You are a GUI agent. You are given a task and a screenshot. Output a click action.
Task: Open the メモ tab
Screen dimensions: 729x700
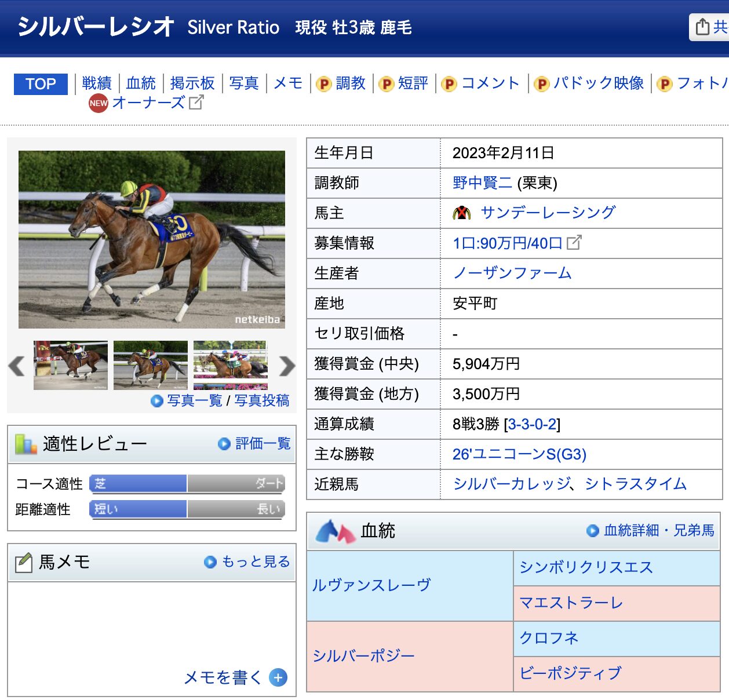coord(288,83)
